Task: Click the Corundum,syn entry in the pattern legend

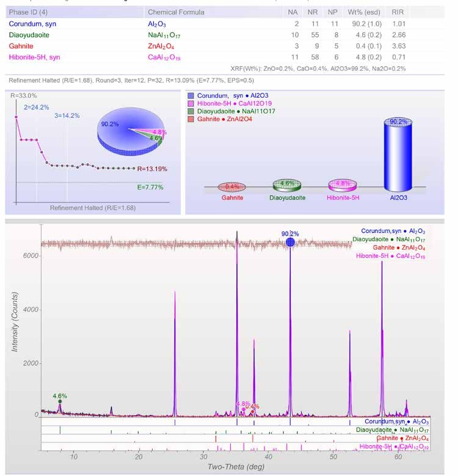Action: coord(393,231)
